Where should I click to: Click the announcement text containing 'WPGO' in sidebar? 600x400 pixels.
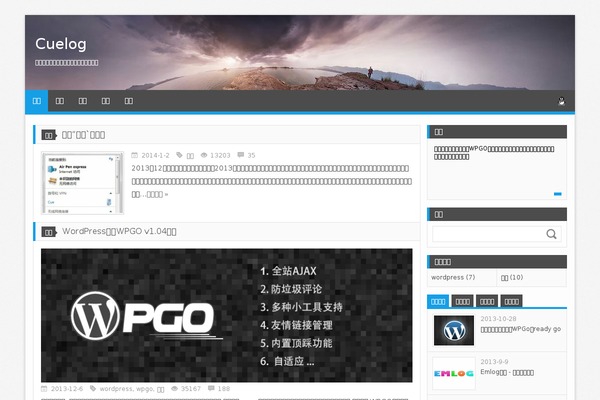(x=494, y=153)
